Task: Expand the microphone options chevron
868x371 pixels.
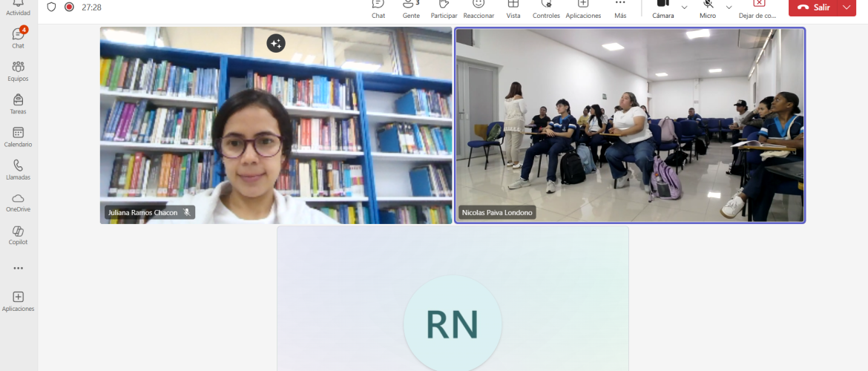Action: (x=729, y=7)
